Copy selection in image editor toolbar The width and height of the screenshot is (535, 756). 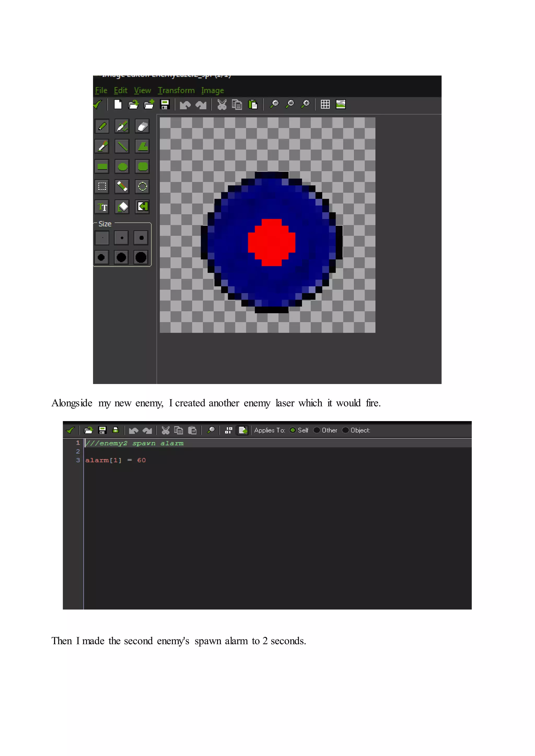coord(237,104)
